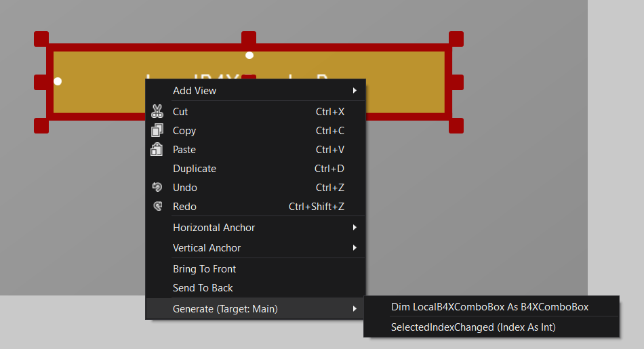
Task: Click the left white anchor dot
Action: coord(58,81)
